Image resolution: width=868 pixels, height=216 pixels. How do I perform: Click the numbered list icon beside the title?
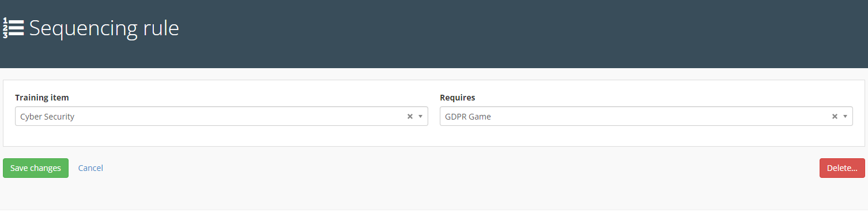(x=13, y=28)
